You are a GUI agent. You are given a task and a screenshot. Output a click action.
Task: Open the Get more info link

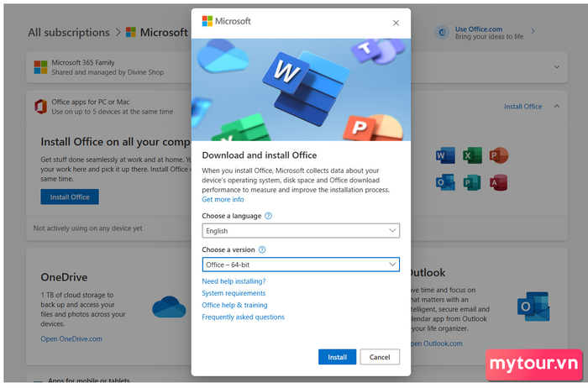click(223, 199)
